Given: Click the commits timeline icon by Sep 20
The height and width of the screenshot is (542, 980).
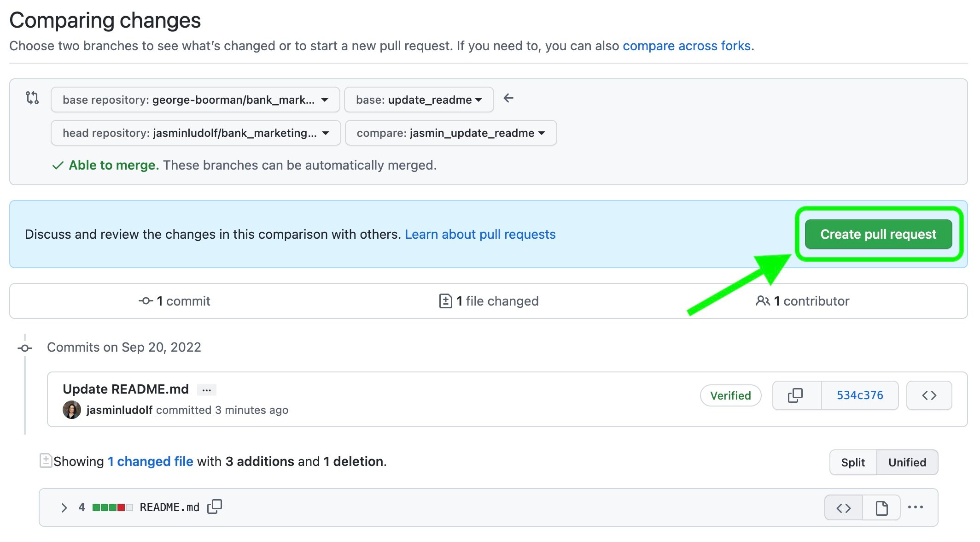Looking at the screenshot, I should click(x=25, y=348).
